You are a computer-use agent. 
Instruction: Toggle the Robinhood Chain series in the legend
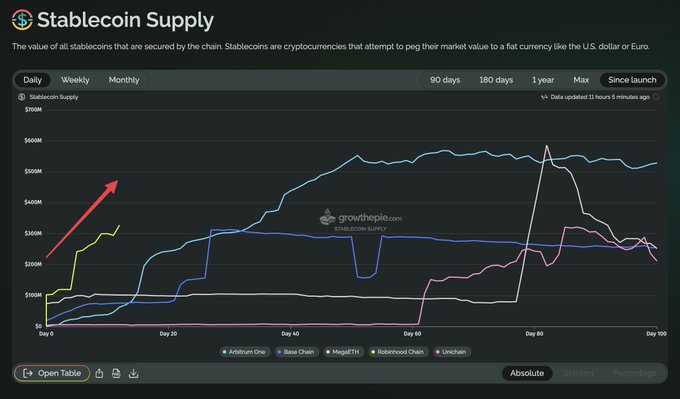coord(398,352)
